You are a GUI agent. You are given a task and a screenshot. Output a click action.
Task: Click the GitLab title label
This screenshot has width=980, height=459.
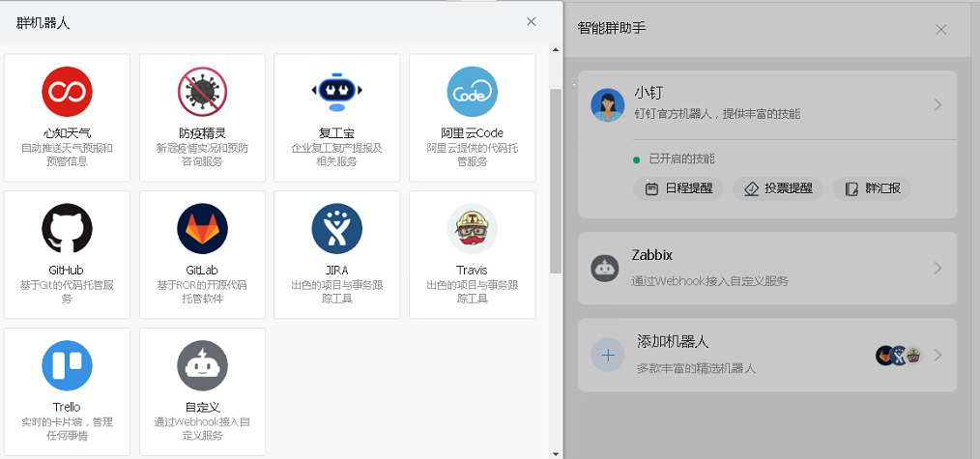(202, 271)
